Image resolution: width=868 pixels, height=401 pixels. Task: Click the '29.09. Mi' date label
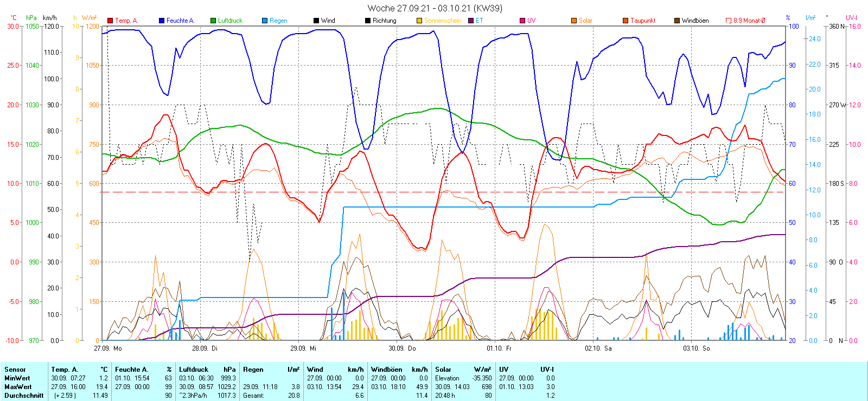tap(303, 348)
